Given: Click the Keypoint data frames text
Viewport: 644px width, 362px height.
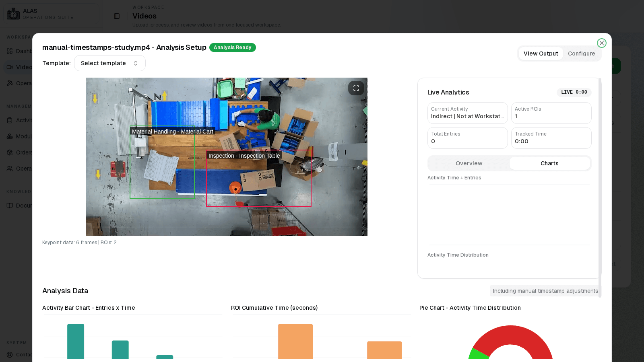Looking at the screenshot, I should (x=79, y=243).
